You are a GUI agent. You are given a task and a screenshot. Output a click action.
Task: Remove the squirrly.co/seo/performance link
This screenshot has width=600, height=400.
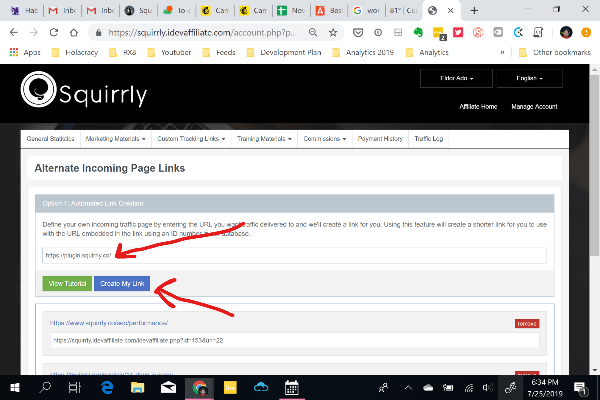pos(527,324)
